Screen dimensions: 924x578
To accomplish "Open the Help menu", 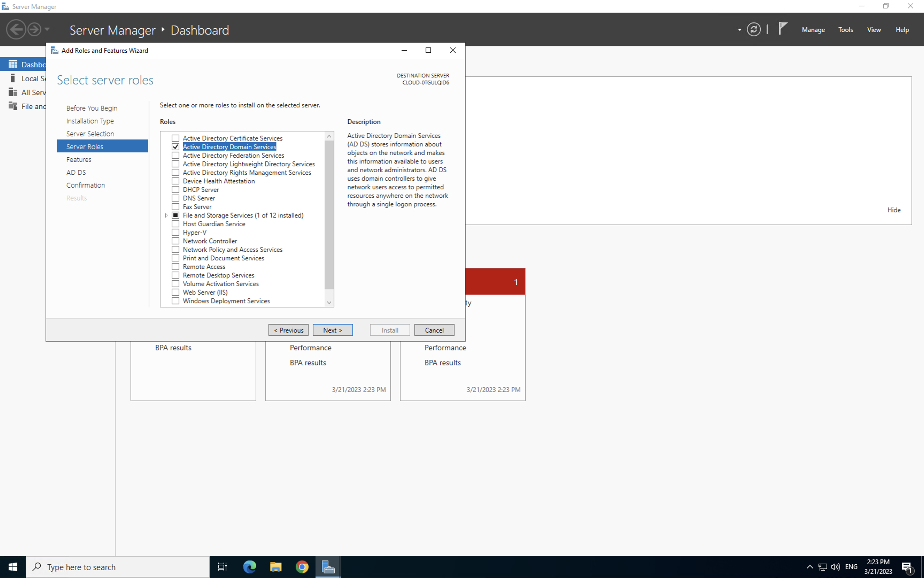I will [902, 30].
